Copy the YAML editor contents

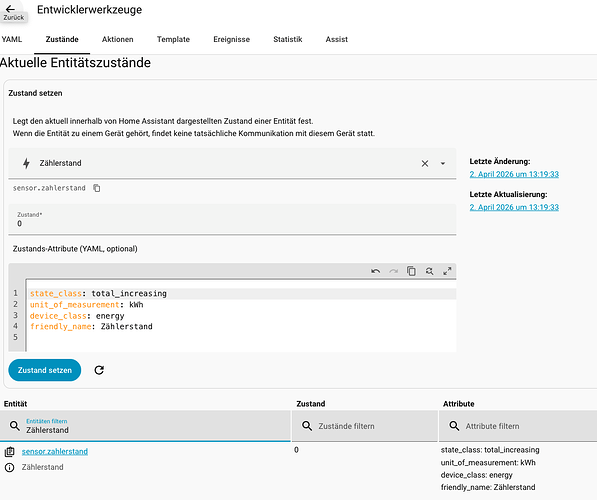pos(411,271)
